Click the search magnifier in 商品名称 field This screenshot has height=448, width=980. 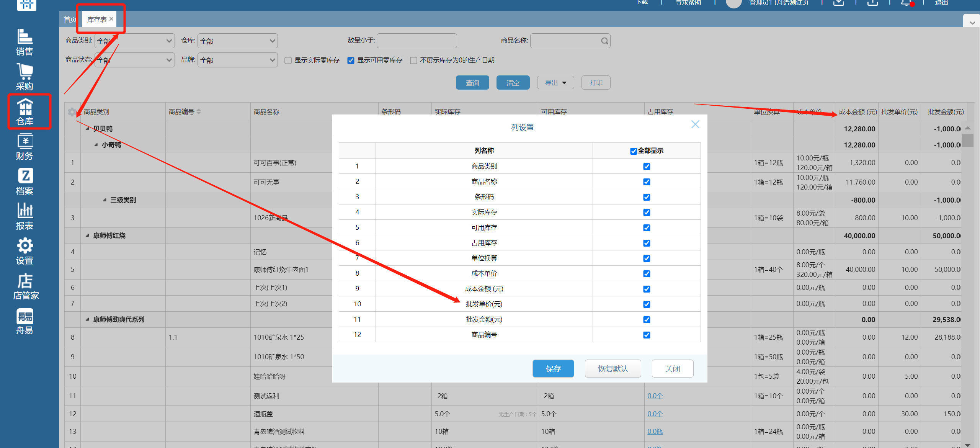pyautogui.click(x=604, y=41)
